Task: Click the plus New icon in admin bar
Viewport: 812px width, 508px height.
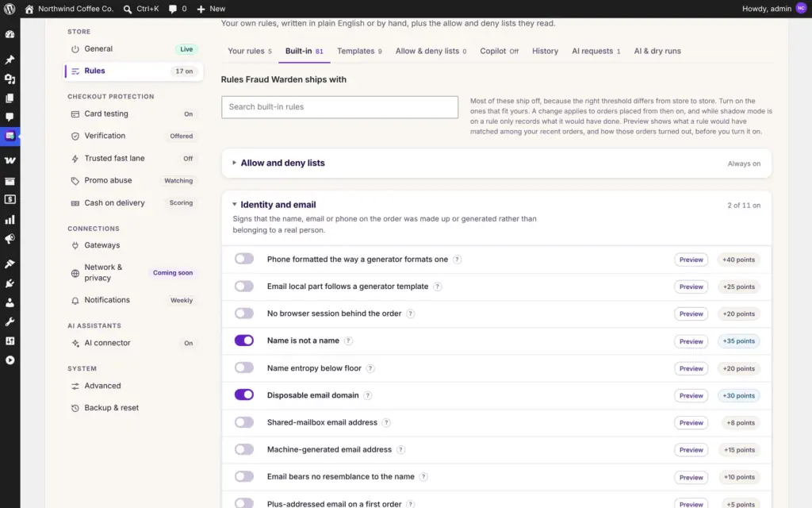Action: pos(201,9)
